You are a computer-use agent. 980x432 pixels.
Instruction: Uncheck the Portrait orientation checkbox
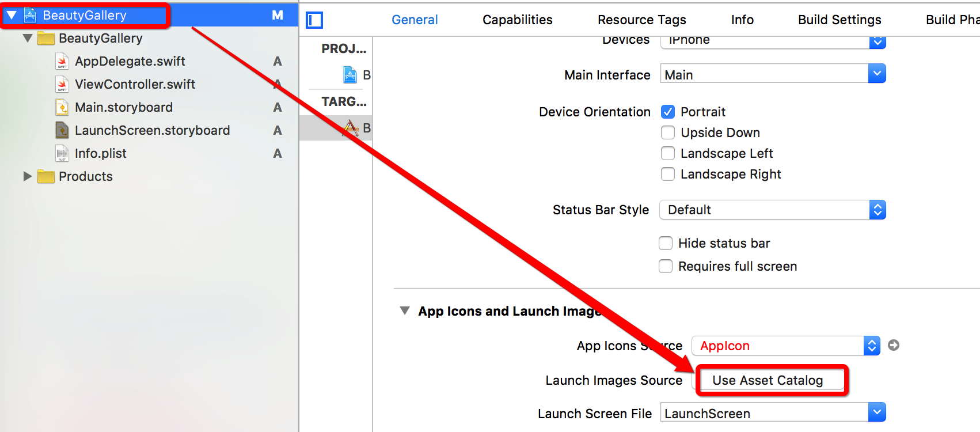(x=668, y=112)
